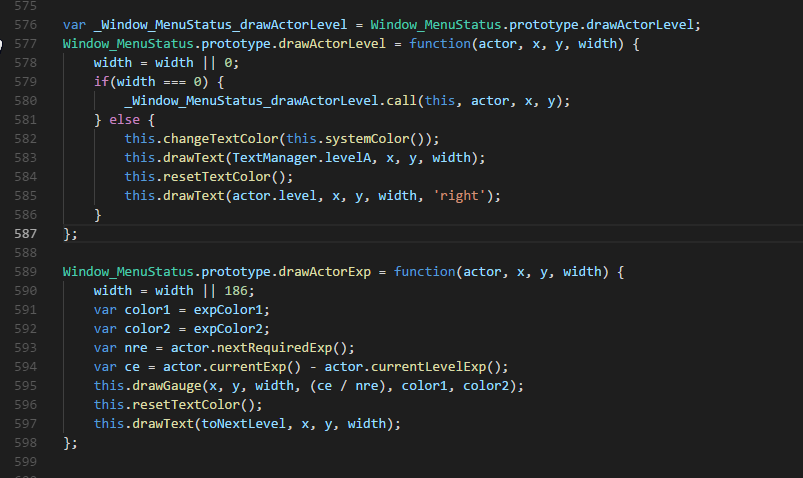Select line number 589 in the gutter
This screenshot has height=478, width=803.
(26, 272)
